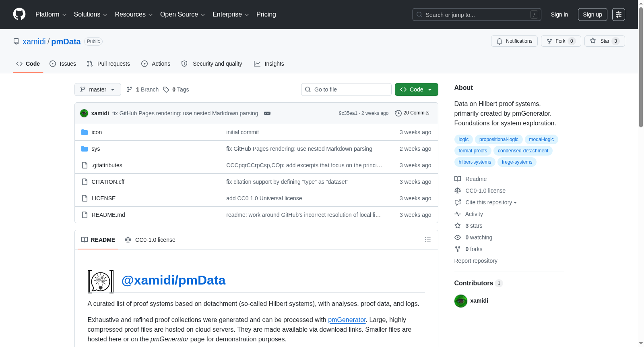Expand the Open Source menu
The height and width of the screenshot is (347, 644).
183,15
